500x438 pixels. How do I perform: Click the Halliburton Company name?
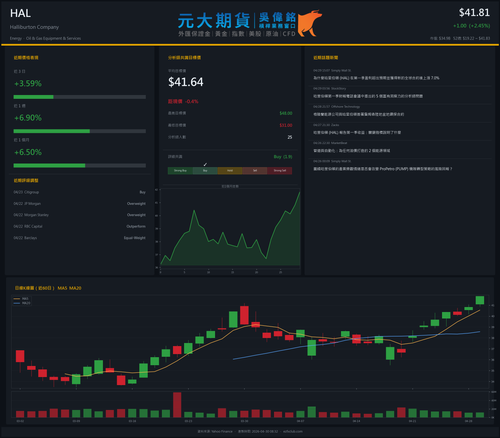point(34,27)
